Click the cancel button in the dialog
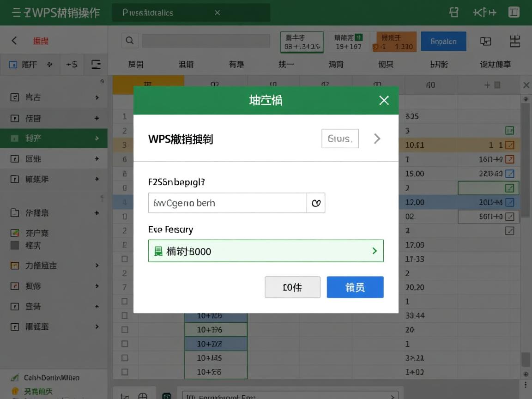Screen dimensions: 532x399 292,287
